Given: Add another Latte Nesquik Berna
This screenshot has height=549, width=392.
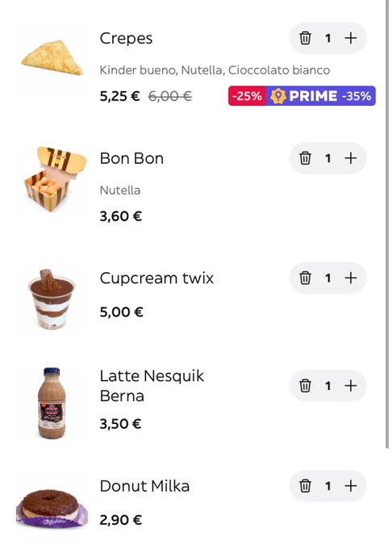Looking at the screenshot, I should (351, 385).
